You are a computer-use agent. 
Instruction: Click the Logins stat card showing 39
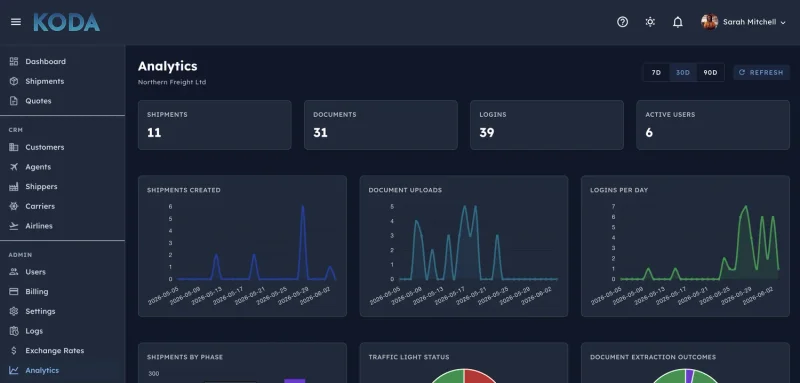click(x=546, y=125)
